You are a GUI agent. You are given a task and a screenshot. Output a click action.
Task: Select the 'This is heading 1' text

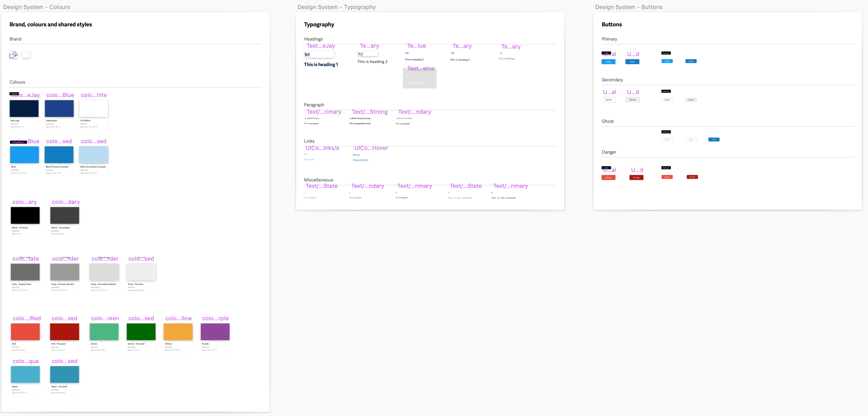(321, 65)
